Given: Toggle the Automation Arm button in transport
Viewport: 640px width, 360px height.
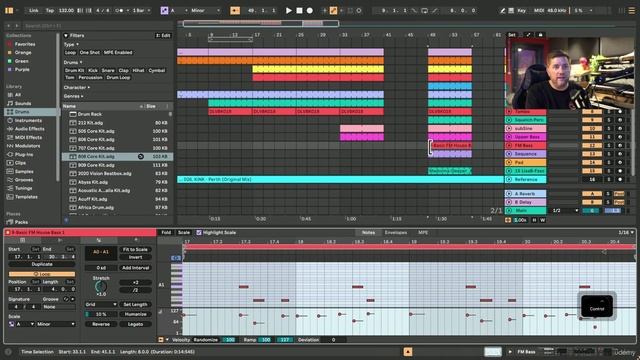Looking at the screenshot, I should pos(333,10).
